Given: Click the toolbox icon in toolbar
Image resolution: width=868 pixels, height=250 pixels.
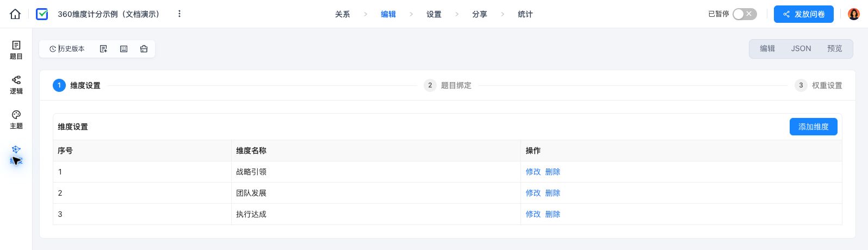Looking at the screenshot, I should (x=144, y=49).
